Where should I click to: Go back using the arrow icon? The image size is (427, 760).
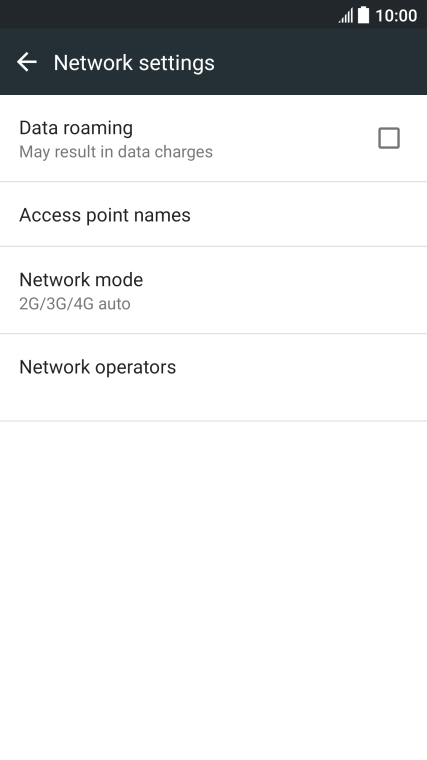[27, 62]
